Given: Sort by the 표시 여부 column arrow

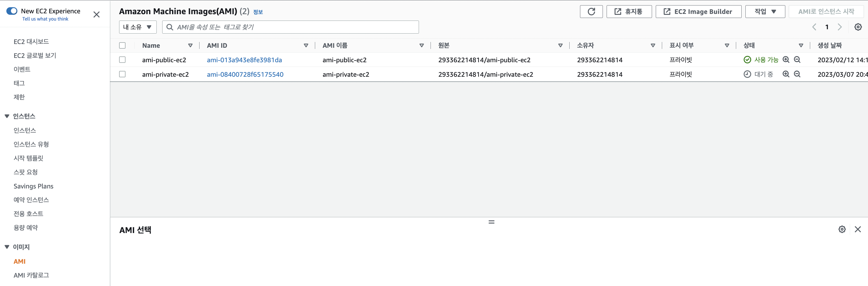Looking at the screenshot, I should (727, 45).
